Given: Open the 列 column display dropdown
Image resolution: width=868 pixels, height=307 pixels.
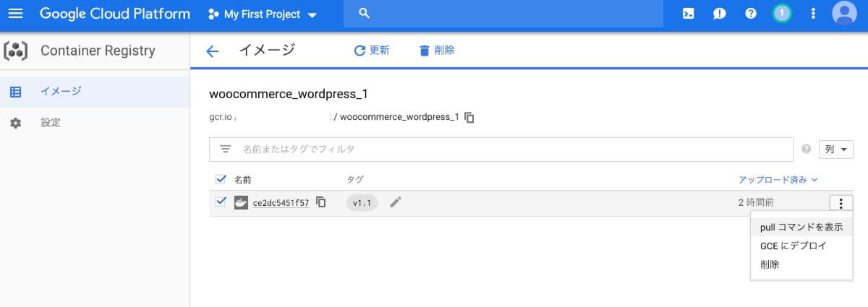Looking at the screenshot, I should (835, 150).
